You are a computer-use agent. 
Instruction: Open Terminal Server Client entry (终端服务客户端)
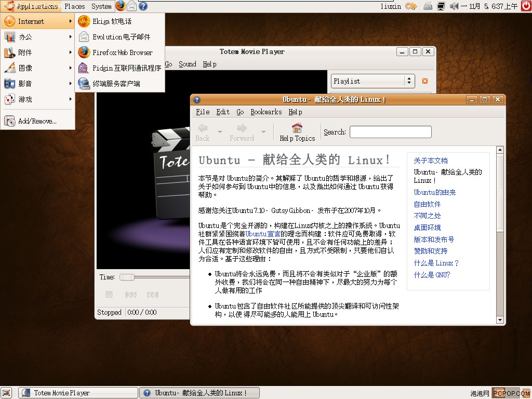coord(120,84)
